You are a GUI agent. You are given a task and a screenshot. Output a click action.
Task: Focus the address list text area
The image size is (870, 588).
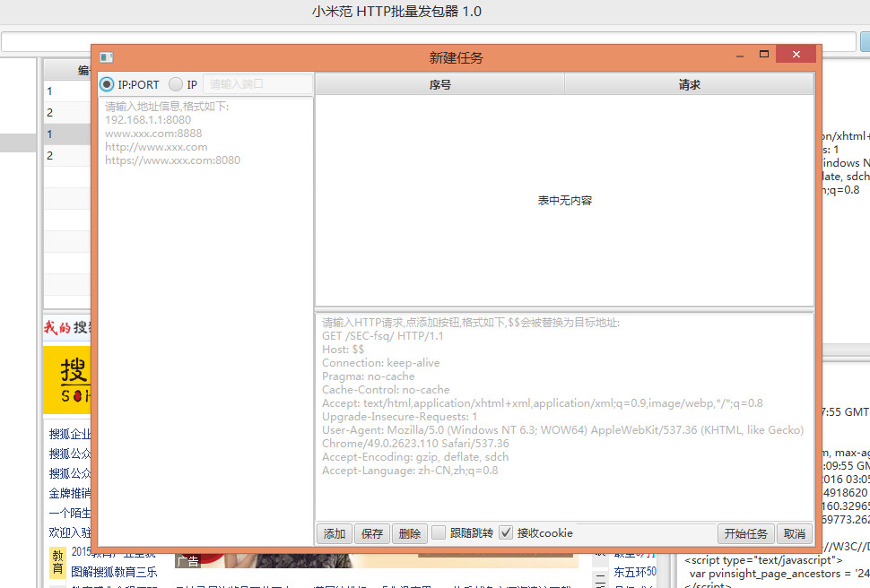205,321
